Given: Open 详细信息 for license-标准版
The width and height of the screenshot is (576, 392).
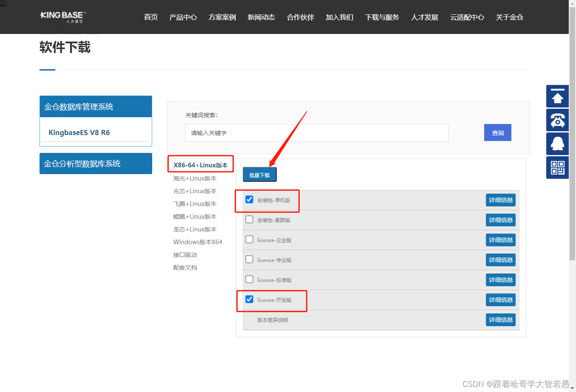Looking at the screenshot, I should click(x=501, y=280).
